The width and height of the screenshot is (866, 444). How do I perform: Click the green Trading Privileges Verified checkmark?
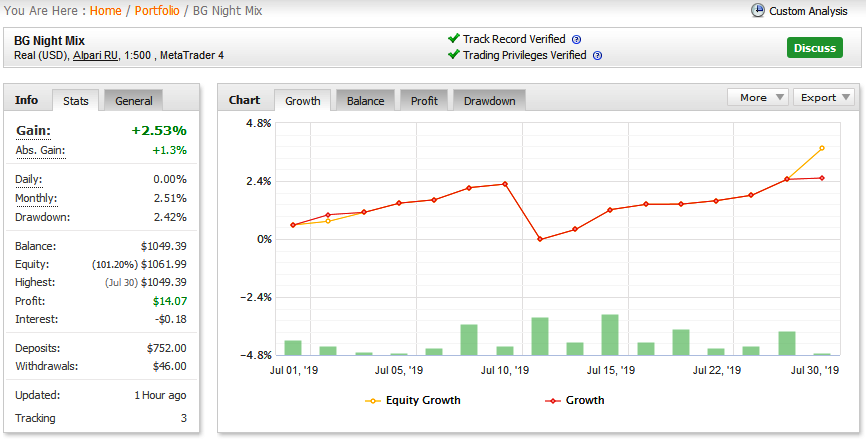tap(454, 54)
